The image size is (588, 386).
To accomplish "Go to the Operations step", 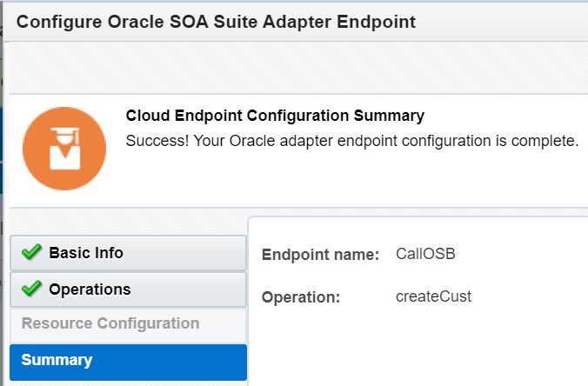I will point(128,289).
